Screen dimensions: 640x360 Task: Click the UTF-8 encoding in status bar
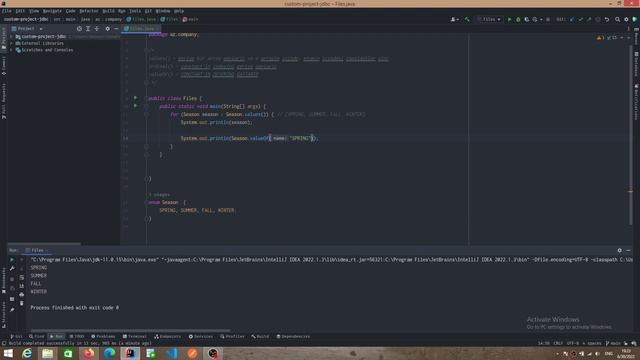pos(572,343)
